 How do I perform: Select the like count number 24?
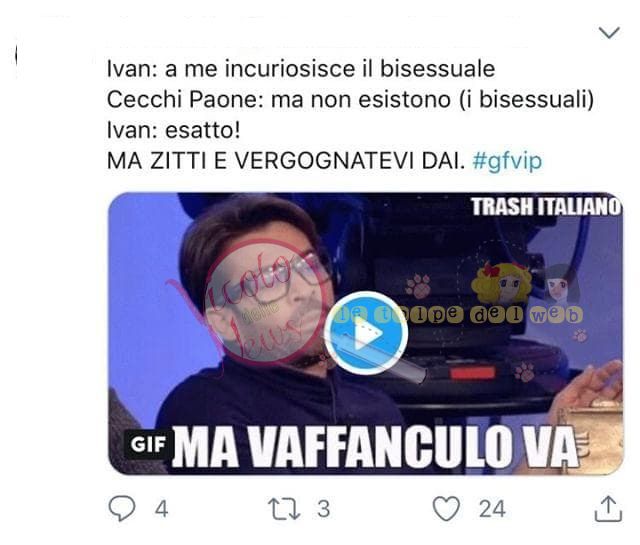(x=492, y=509)
